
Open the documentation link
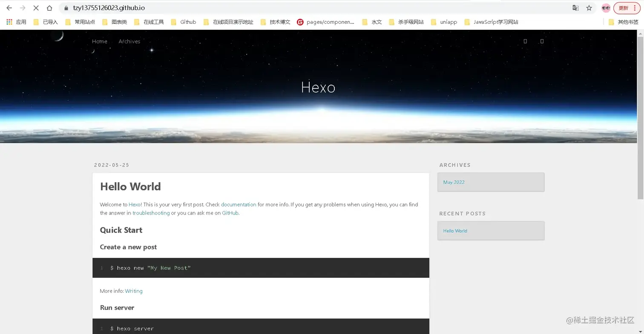pos(239,204)
